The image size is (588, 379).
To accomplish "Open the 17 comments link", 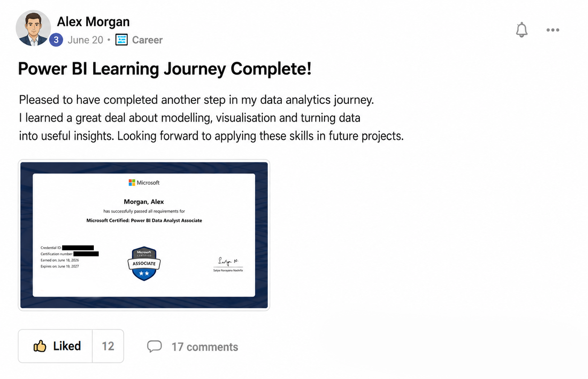I will 205,347.
